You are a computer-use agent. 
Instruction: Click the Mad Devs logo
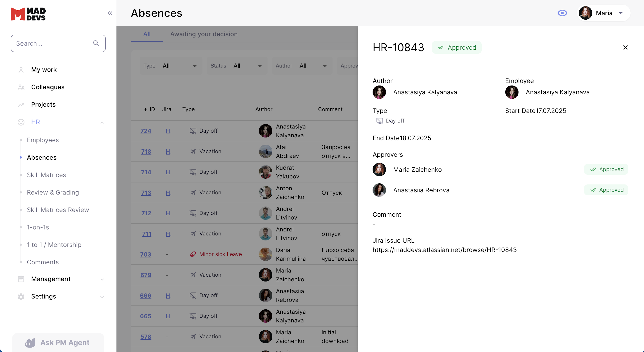pyautogui.click(x=28, y=14)
